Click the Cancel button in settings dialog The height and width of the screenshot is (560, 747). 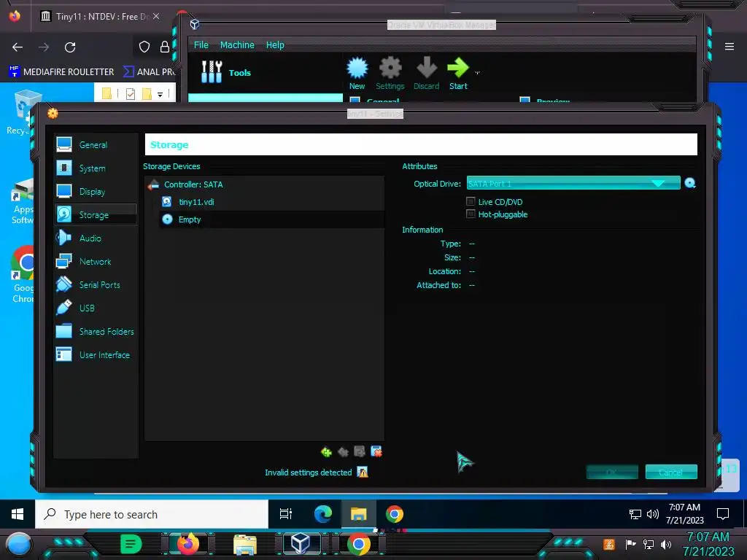tap(671, 472)
